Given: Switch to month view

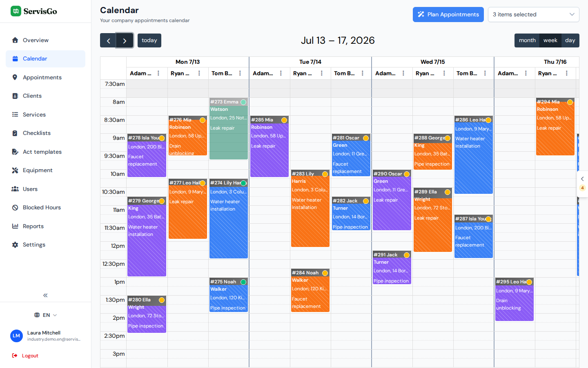Looking at the screenshot, I should tap(527, 40).
